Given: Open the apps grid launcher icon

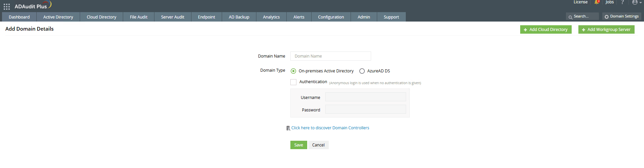Looking at the screenshot, I should 7,7.
